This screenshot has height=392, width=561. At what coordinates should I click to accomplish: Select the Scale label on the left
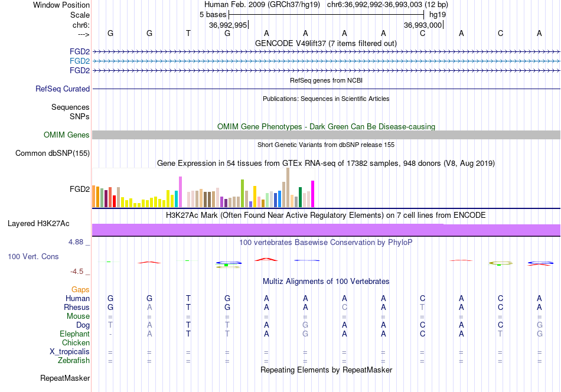80,15
